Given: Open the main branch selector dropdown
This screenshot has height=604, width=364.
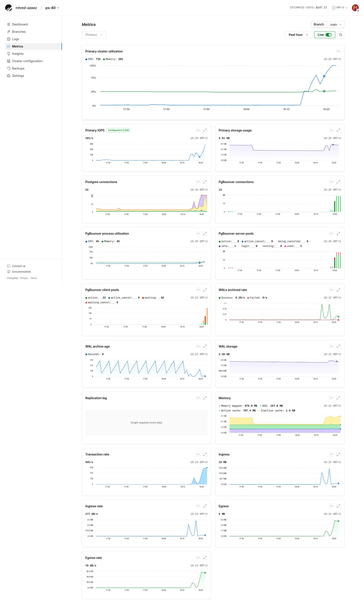Looking at the screenshot, I should pyautogui.click(x=335, y=24).
